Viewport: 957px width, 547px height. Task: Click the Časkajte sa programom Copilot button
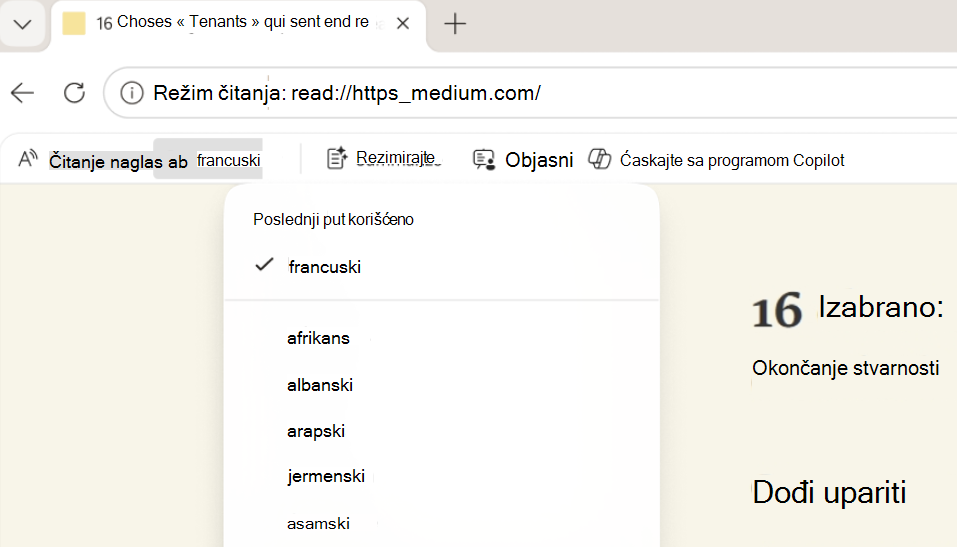click(732, 160)
